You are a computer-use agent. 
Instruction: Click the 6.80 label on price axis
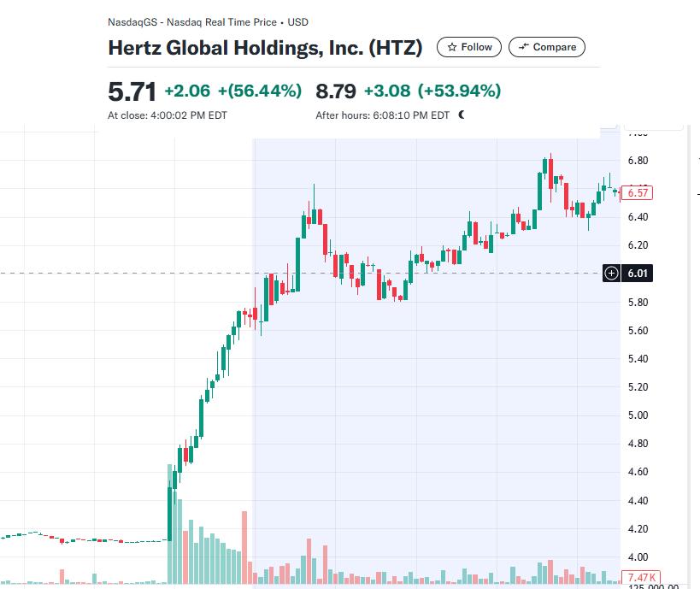click(x=638, y=161)
